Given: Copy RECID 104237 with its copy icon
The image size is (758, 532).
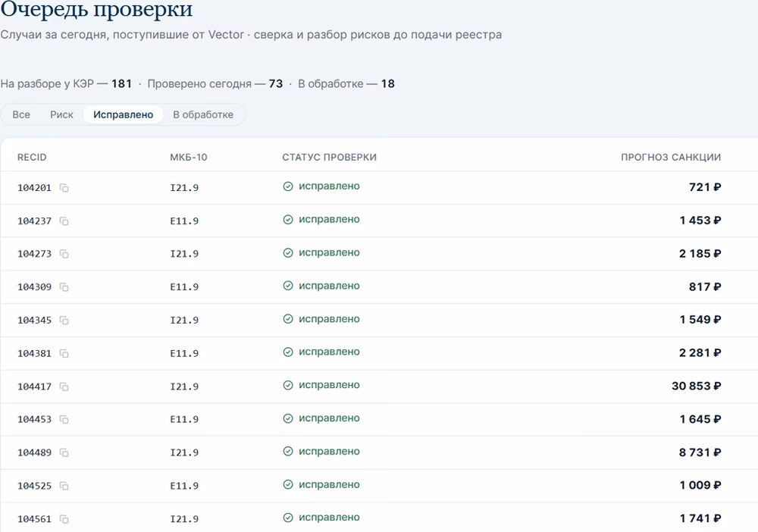Looking at the screenshot, I should 64,221.
